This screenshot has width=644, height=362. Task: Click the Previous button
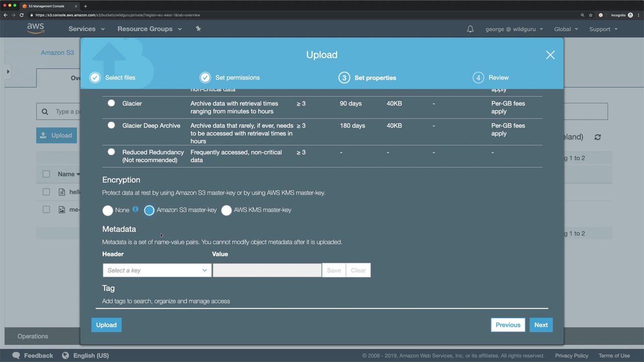(x=508, y=325)
